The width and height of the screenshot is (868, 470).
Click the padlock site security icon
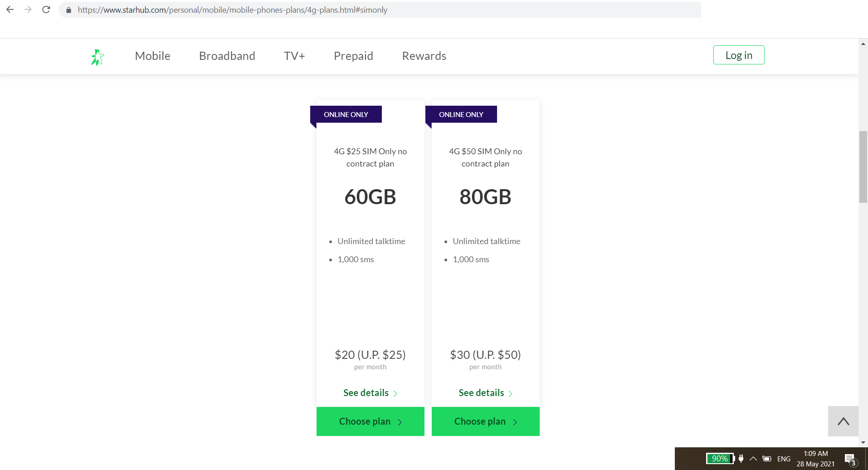(x=68, y=10)
